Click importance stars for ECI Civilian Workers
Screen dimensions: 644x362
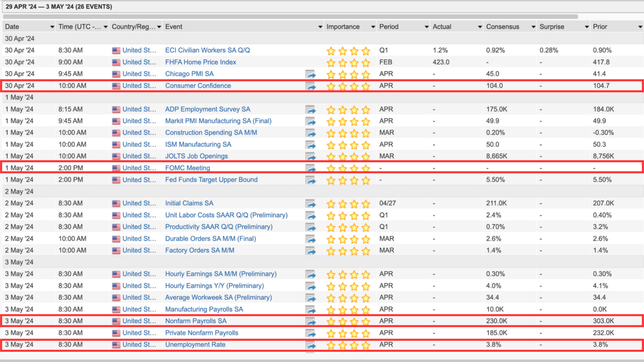[x=348, y=51]
